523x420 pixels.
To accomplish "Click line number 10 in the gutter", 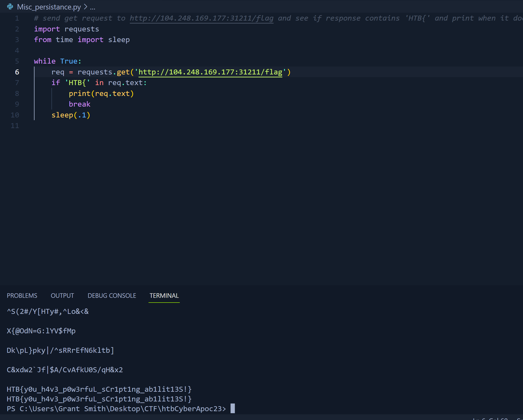I will click(x=15, y=115).
